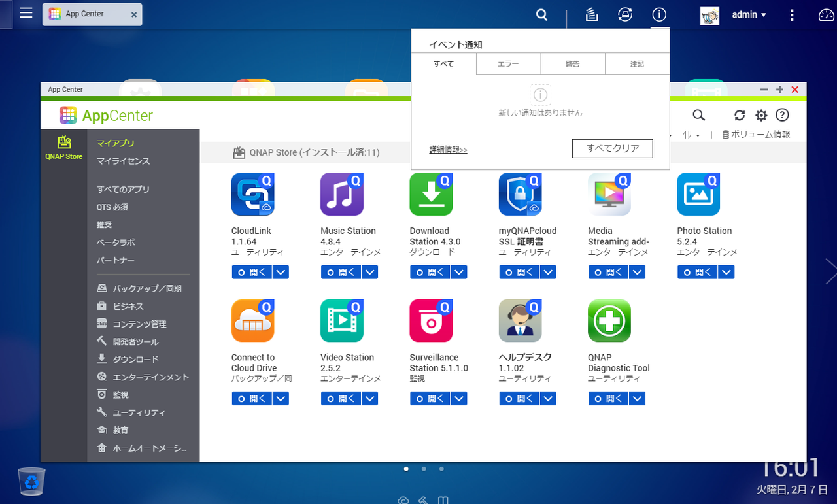Select マイアプリ in the sidebar
837x504 pixels.
click(116, 143)
